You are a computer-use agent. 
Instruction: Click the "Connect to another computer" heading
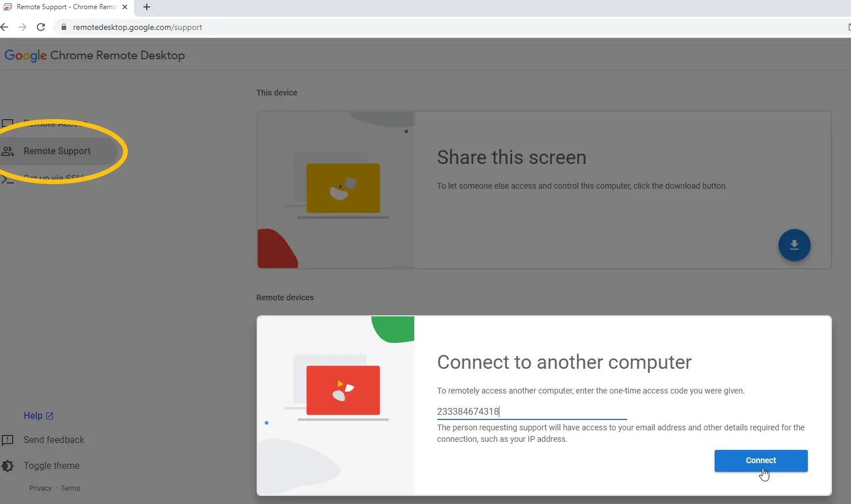coord(564,362)
